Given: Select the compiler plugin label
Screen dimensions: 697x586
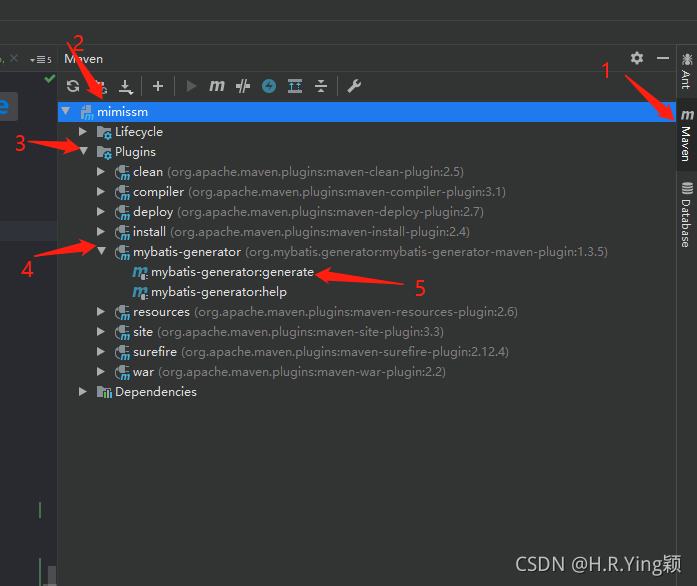Looking at the screenshot, I should tap(158, 192).
